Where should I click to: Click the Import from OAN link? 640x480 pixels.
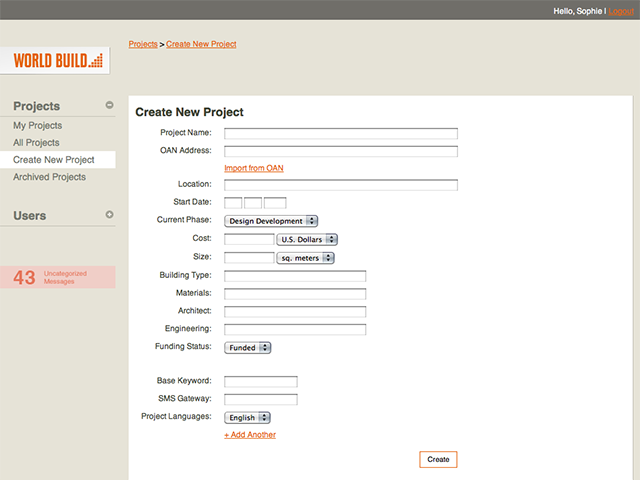pos(253,168)
